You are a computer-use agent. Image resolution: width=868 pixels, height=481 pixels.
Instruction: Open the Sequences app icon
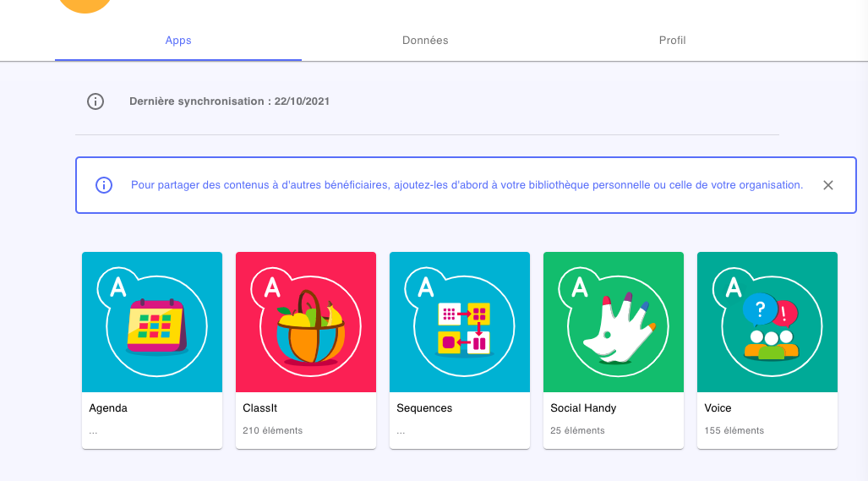point(460,322)
